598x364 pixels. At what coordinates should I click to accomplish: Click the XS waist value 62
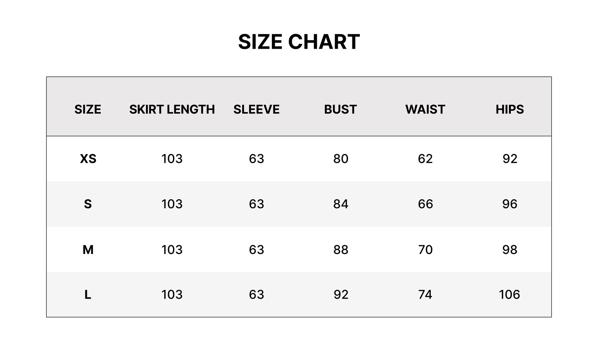coord(425,159)
